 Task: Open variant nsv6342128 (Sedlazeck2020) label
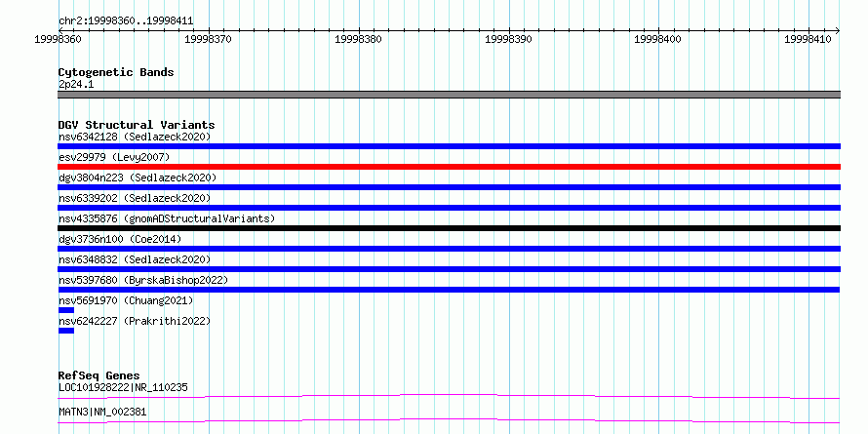[x=135, y=137]
